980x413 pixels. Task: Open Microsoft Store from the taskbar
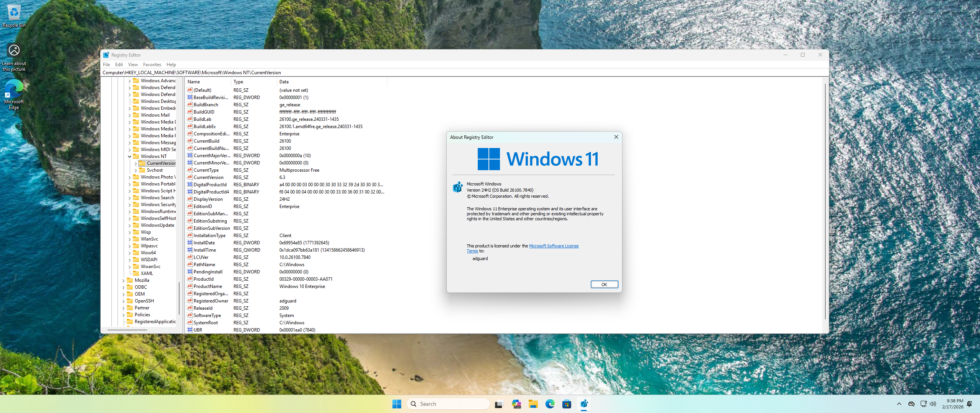point(567,404)
